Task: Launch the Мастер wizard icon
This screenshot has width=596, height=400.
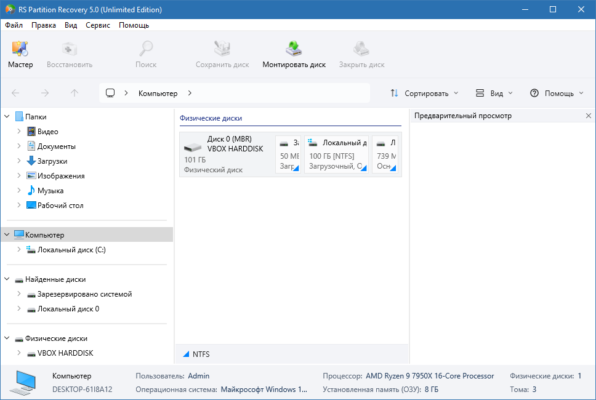Action: pyautogui.click(x=20, y=49)
